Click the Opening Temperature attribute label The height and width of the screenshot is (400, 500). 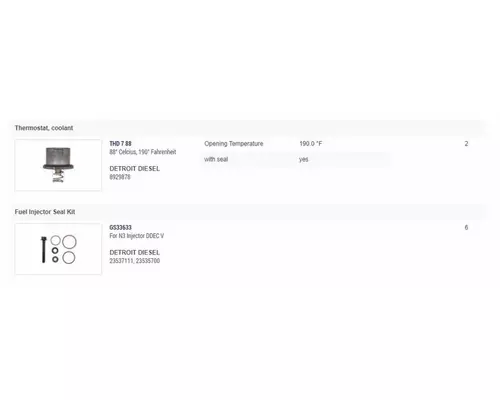point(234,144)
